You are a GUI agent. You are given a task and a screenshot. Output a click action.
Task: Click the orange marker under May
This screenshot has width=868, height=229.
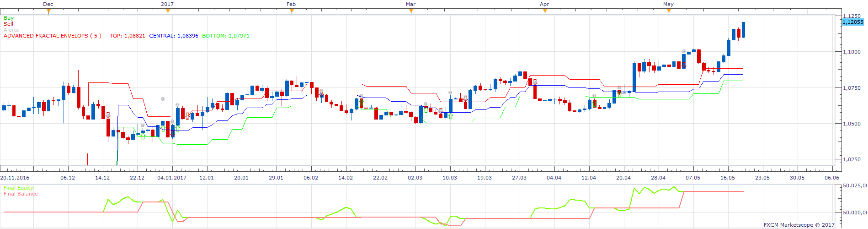[x=669, y=11]
